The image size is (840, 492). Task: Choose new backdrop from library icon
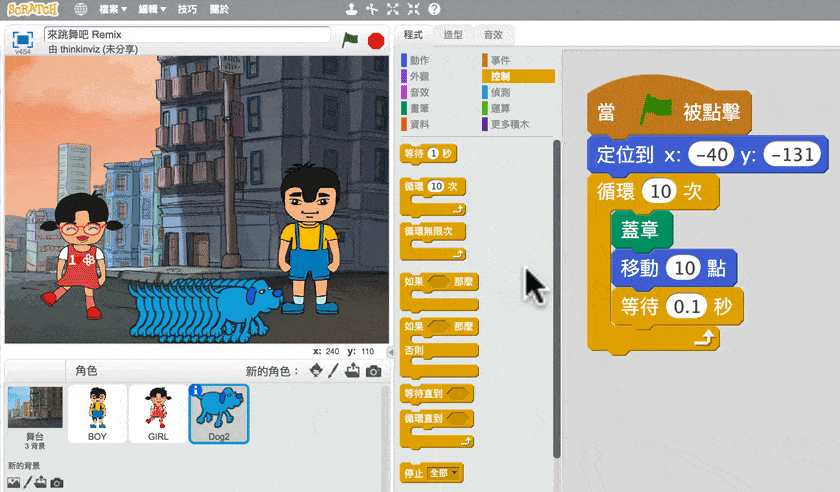[x=13, y=482]
